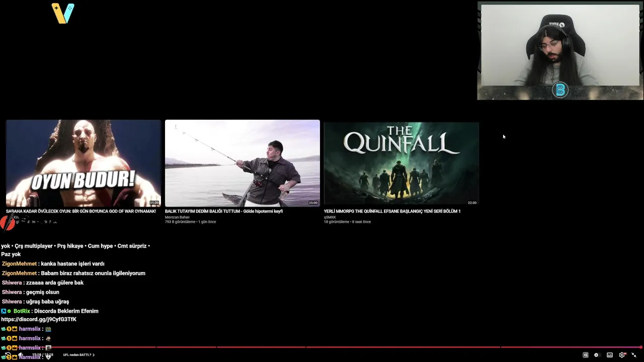Click the 'Babam biraz rahatsız' chat message
Viewport: 644px width, 362px height.
[73, 274]
